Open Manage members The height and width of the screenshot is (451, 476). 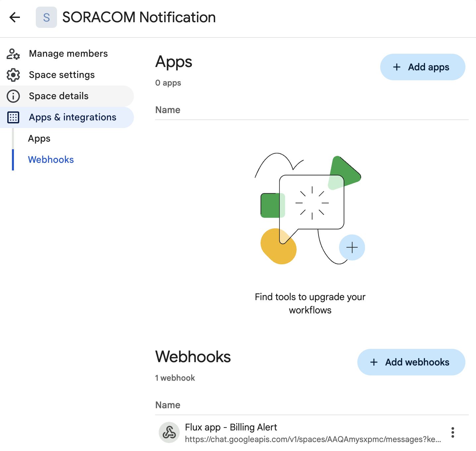[68, 54]
